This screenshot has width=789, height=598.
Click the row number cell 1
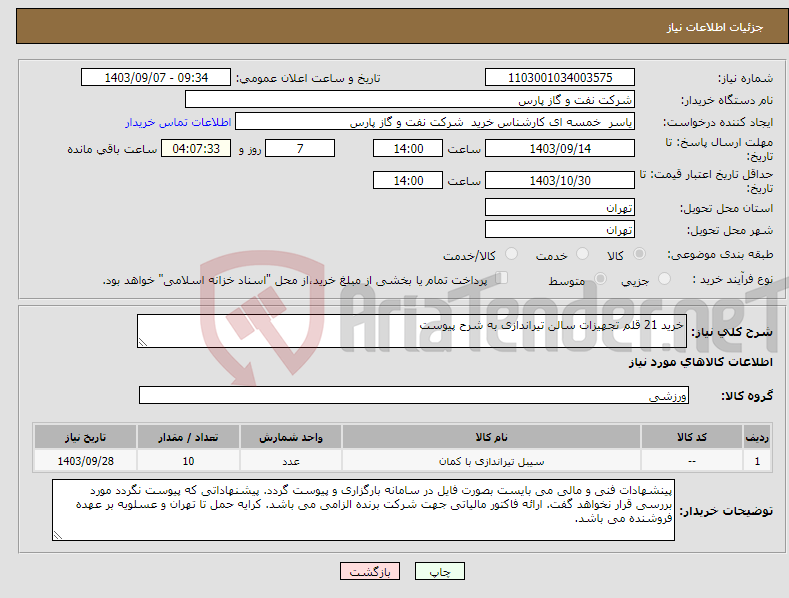(757, 461)
